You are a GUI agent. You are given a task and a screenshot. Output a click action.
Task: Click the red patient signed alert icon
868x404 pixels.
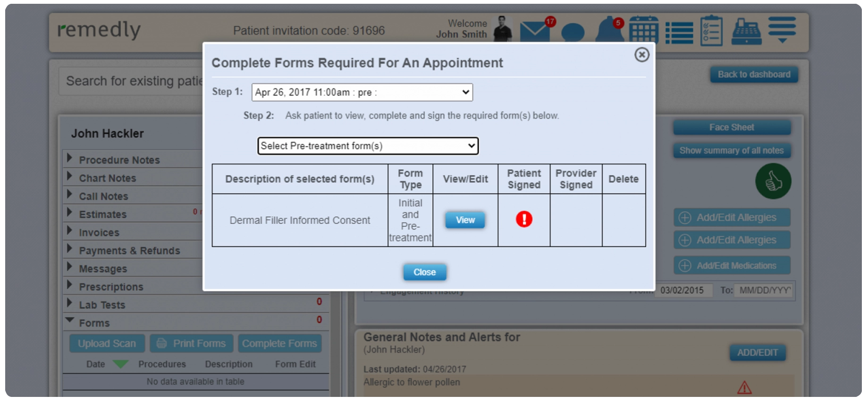pyautogui.click(x=523, y=219)
